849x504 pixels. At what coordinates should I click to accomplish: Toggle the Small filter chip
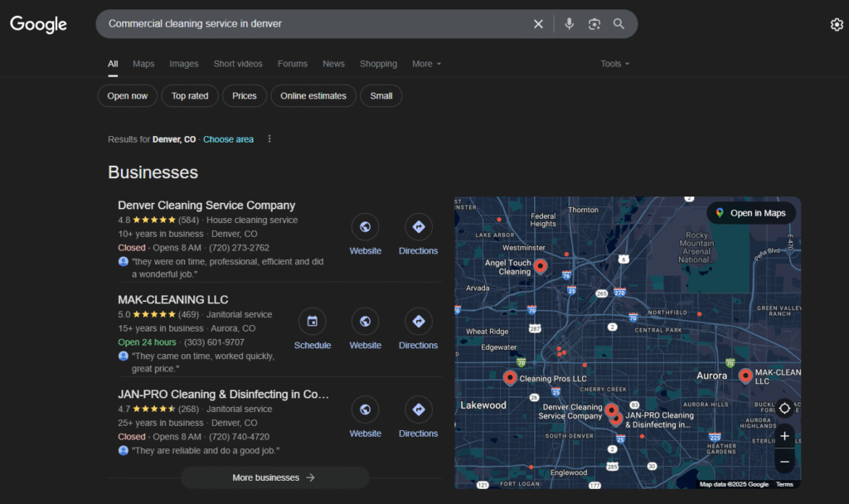pos(381,96)
